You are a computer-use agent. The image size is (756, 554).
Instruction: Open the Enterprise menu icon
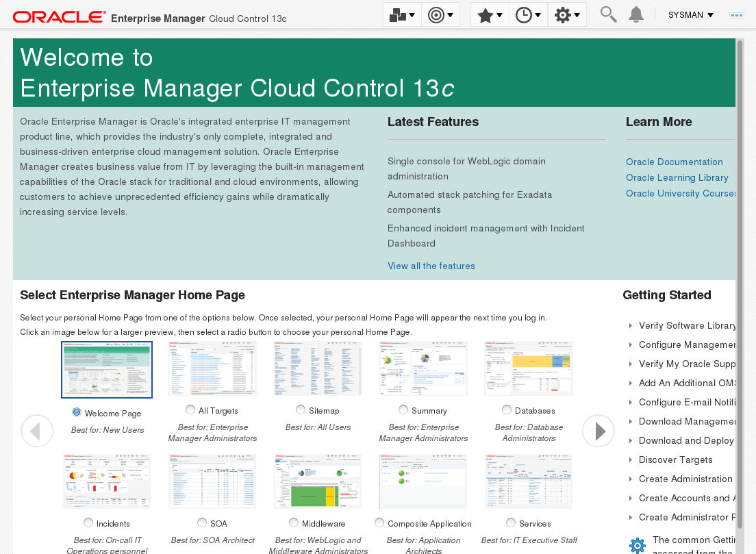tap(401, 15)
